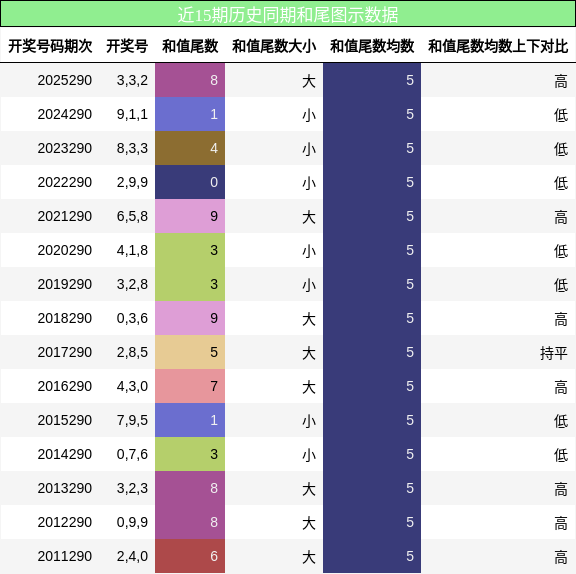Click draw numbers 9,1,1
576x574 pixels.
[132, 114]
